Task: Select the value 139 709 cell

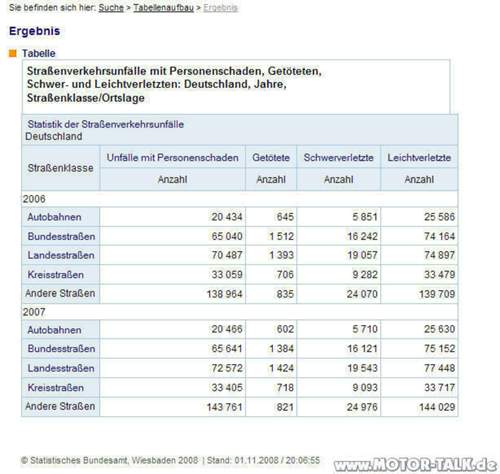Action: (419, 294)
